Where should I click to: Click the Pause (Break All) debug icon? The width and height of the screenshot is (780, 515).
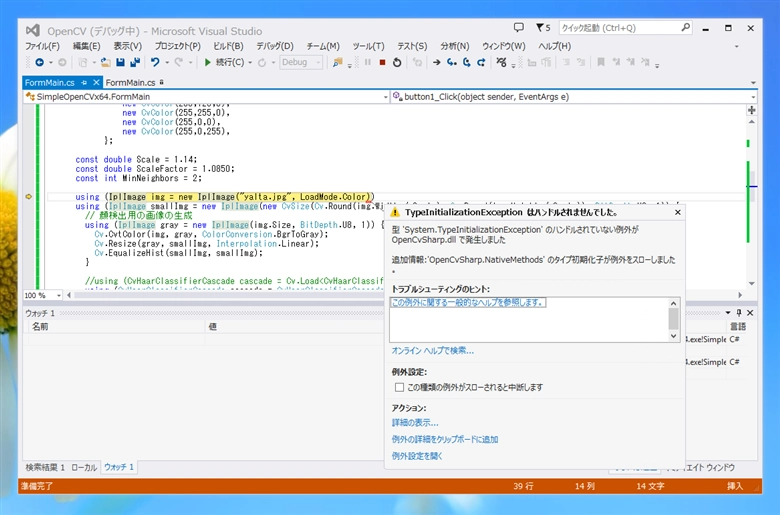(368, 62)
